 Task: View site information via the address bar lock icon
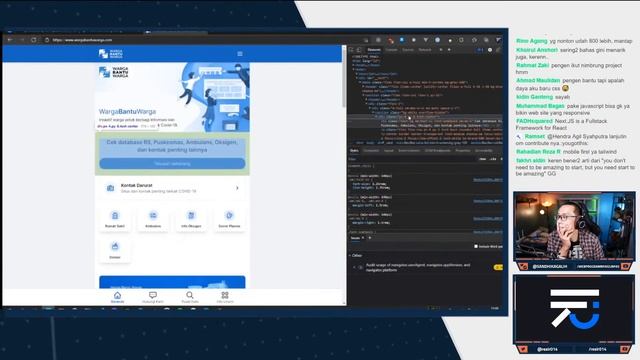47,40
